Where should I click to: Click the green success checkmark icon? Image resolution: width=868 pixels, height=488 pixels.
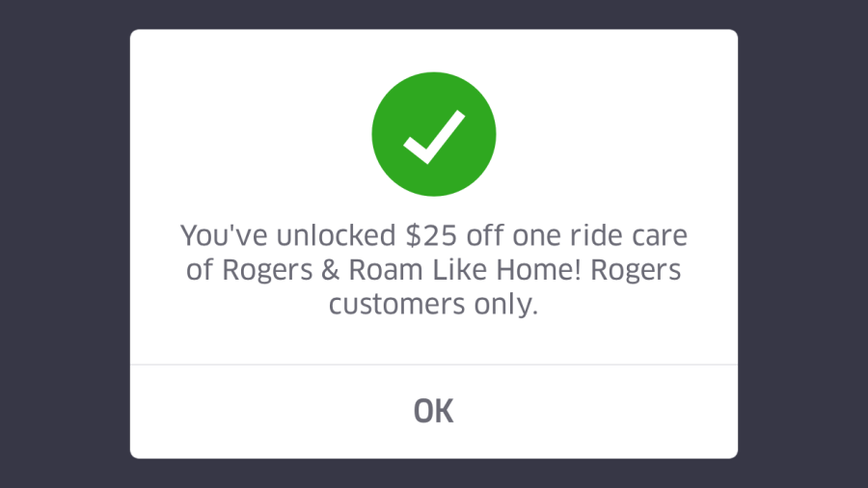point(433,134)
